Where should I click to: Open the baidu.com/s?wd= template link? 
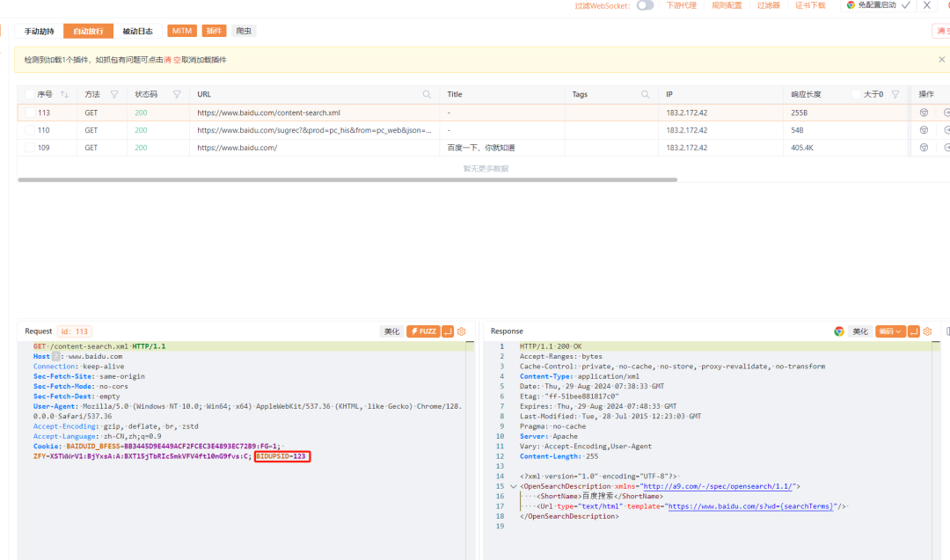click(x=750, y=506)
